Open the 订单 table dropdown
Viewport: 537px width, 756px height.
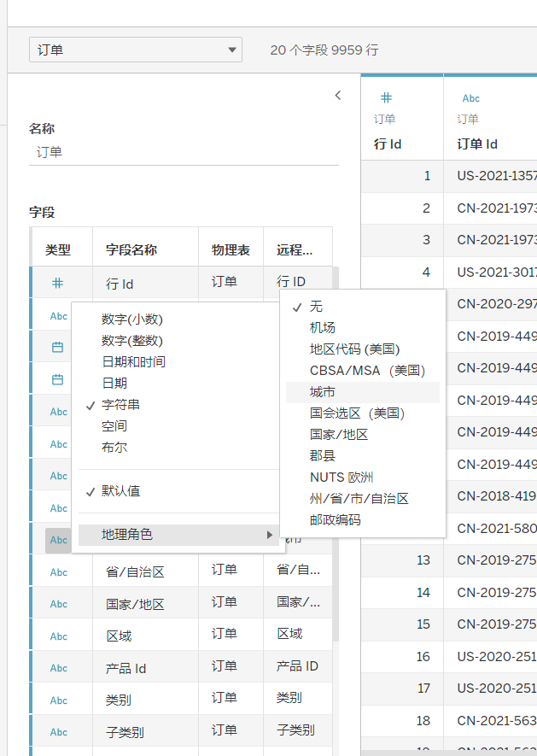(x=136, y=50)
